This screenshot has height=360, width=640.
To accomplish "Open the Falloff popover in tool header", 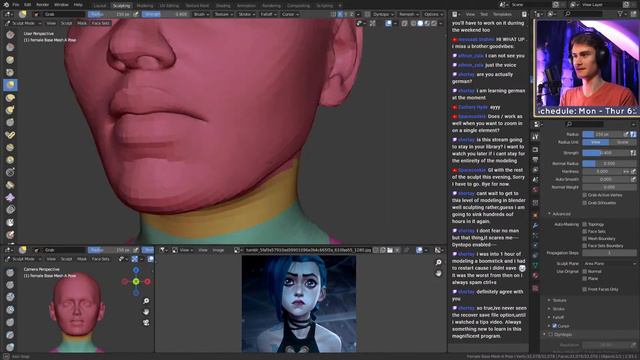I will [268, 14].
